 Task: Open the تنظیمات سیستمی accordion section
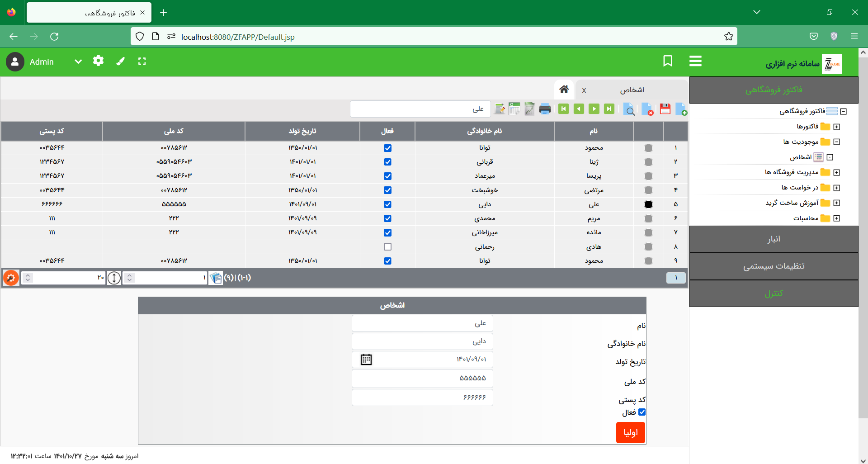[x=774, y=266]
